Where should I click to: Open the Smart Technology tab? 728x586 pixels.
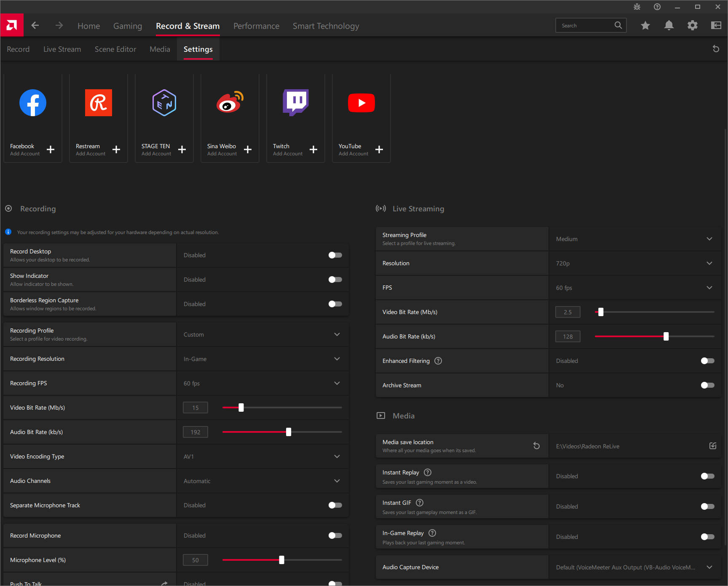pos(326,26)
